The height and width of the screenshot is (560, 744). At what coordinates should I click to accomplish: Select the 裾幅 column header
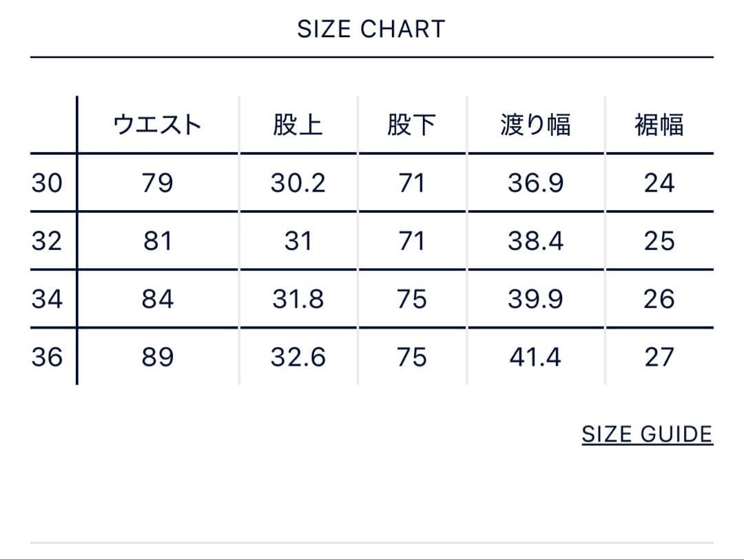(659, 125)
